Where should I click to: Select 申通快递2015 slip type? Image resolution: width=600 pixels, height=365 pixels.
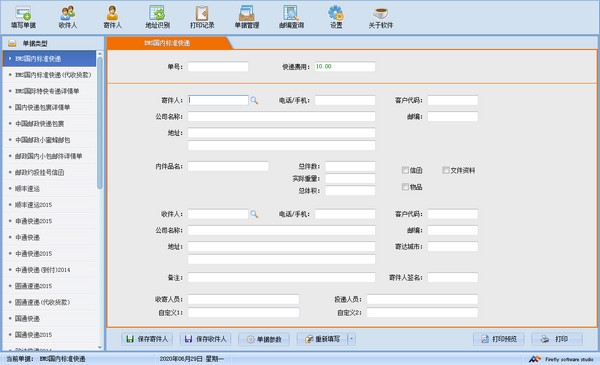click(49, 221)
